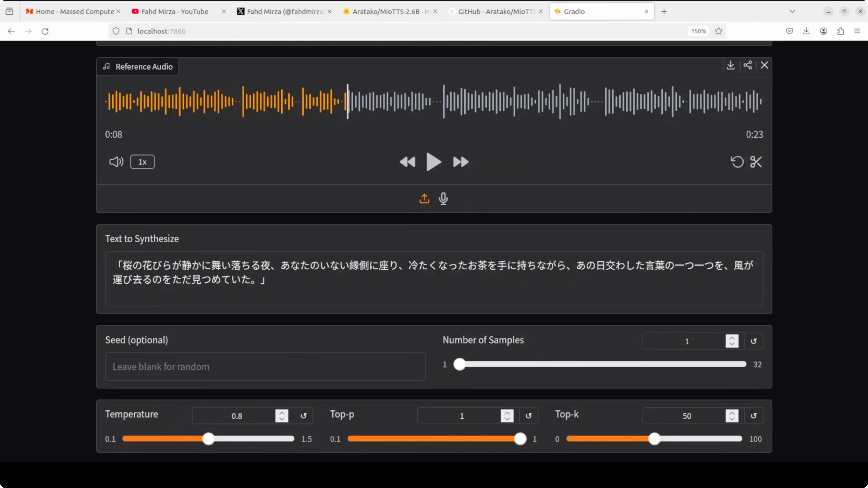Screen dimensions: 868x488
Task: Trim audio with the scissors icon
Action: pos(756,162)
